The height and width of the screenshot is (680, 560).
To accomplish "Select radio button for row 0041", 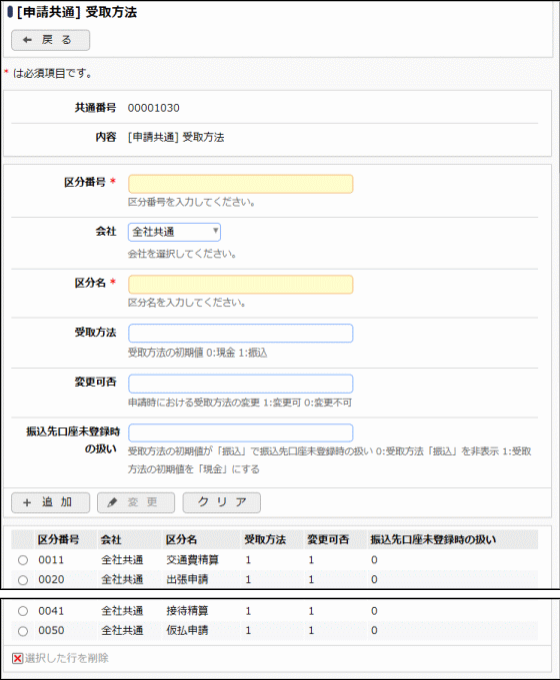I will click(23, 611).
